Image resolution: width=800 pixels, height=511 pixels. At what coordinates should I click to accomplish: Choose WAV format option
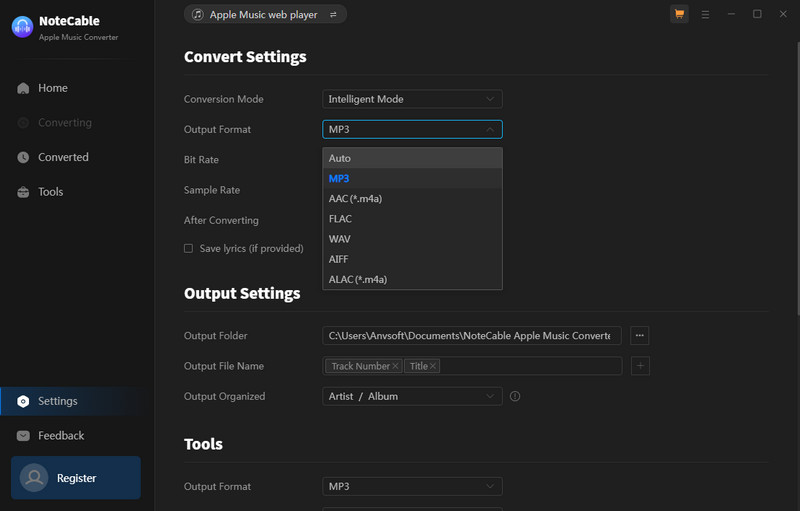412,239
